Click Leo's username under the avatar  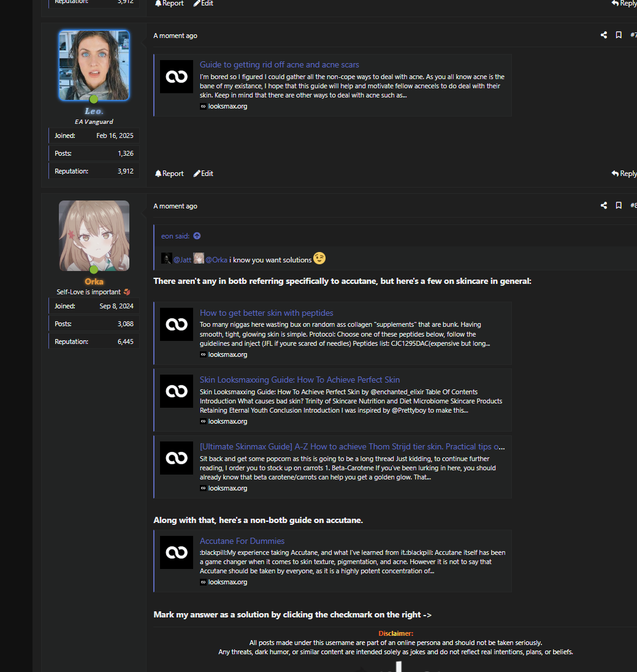(94, 111)
